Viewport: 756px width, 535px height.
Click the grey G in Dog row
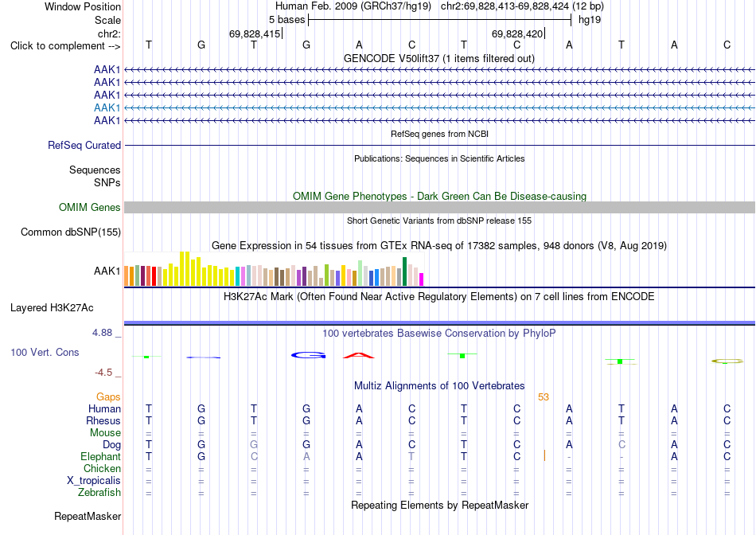254,444
